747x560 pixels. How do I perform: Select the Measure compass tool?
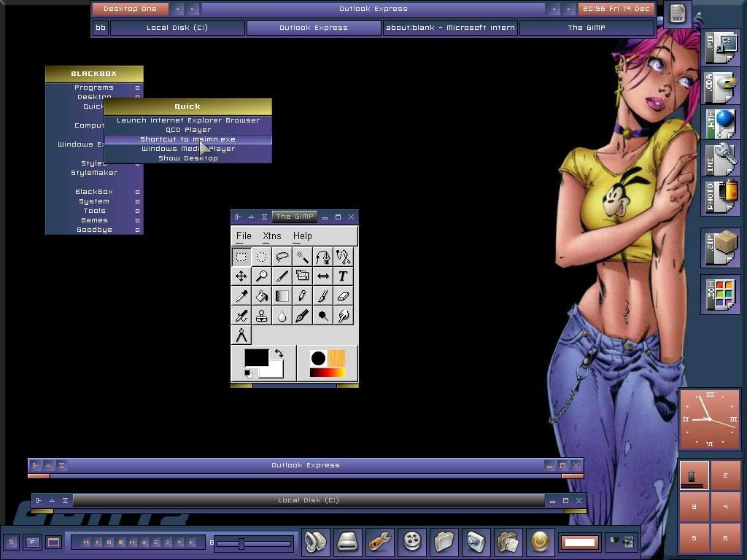pyautogui.click(x=241, y=335)
